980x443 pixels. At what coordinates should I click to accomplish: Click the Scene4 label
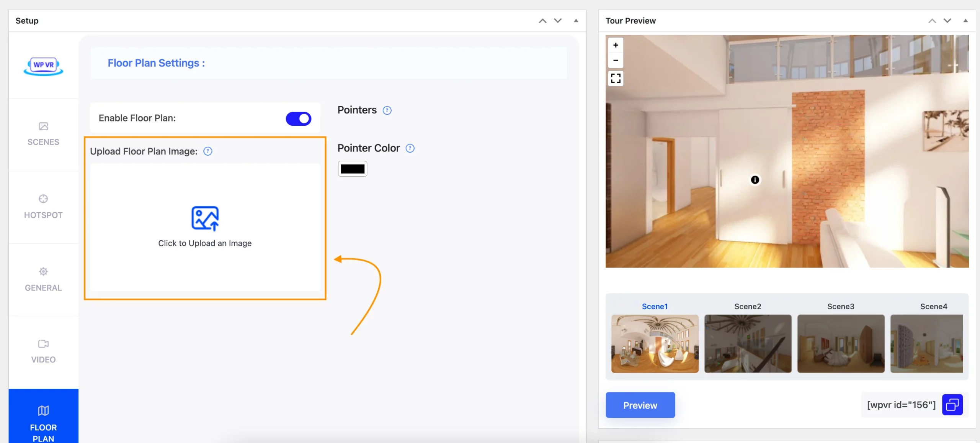click(x=934, y=307)
